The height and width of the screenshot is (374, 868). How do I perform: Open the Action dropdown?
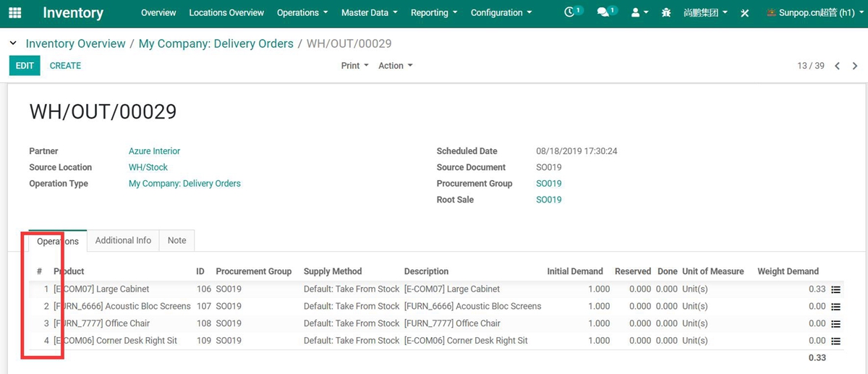pyautogui.click(x=395, y=66)
